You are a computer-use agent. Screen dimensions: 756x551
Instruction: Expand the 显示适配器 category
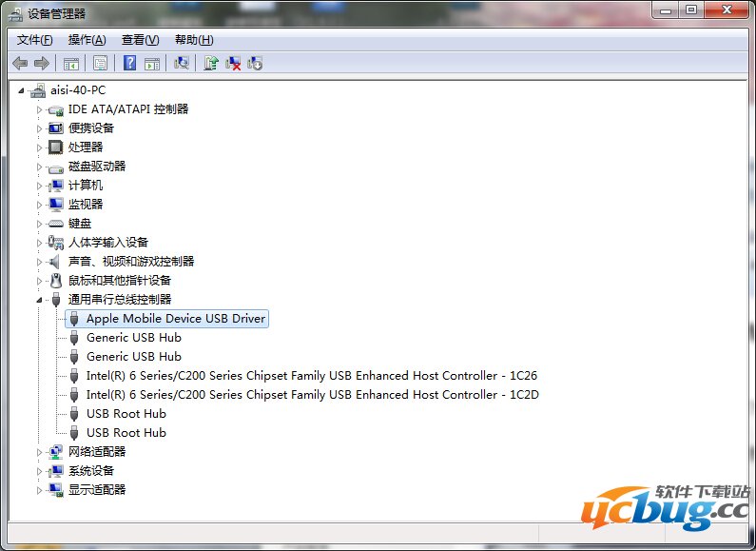pyautogui.click(x=40, y=490)
